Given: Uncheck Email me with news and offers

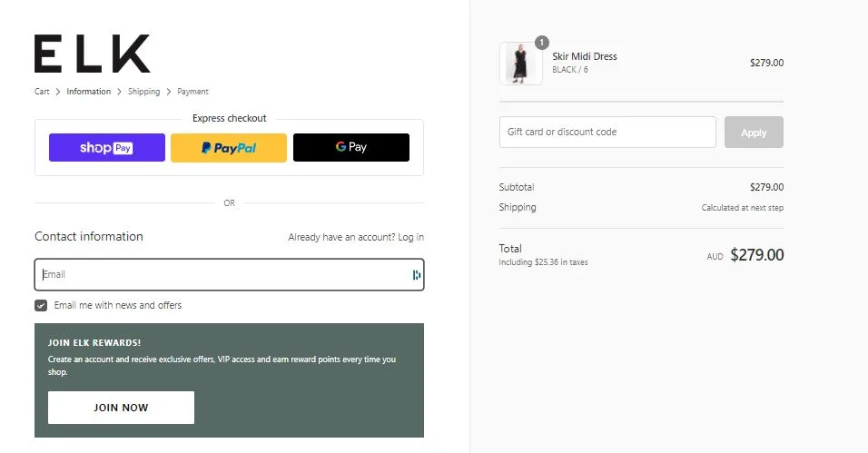Looking at the screenshot, I should click(41, 306).
